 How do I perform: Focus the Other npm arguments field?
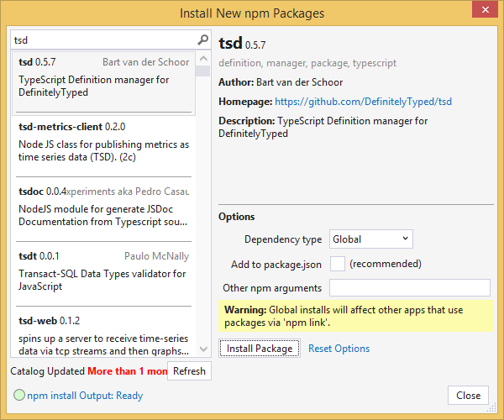click(x=409, y=288)
